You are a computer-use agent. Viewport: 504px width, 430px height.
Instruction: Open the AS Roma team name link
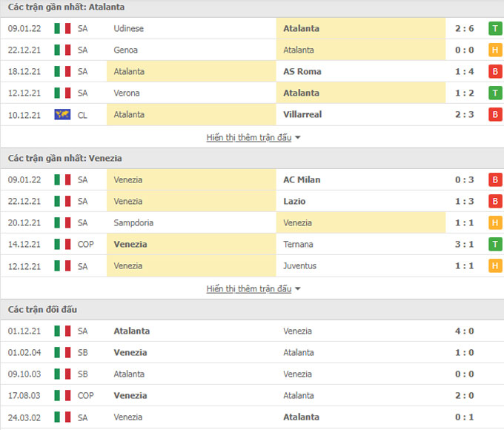click(302, 71)
